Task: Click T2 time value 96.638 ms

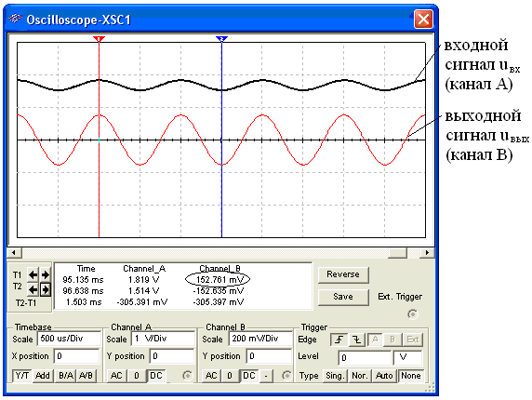Action: point(83,291)
